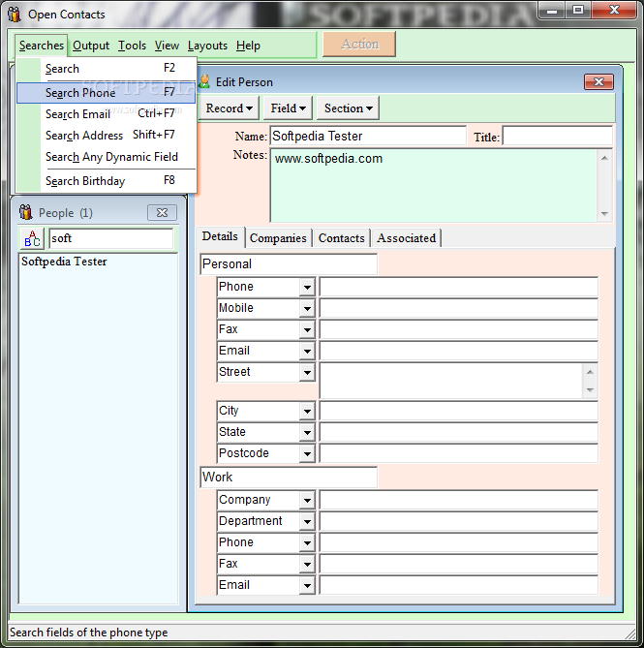Close the People panel
Image resolution: width=644 pixels, height=648 pixels.
click(x=162, y=212)
